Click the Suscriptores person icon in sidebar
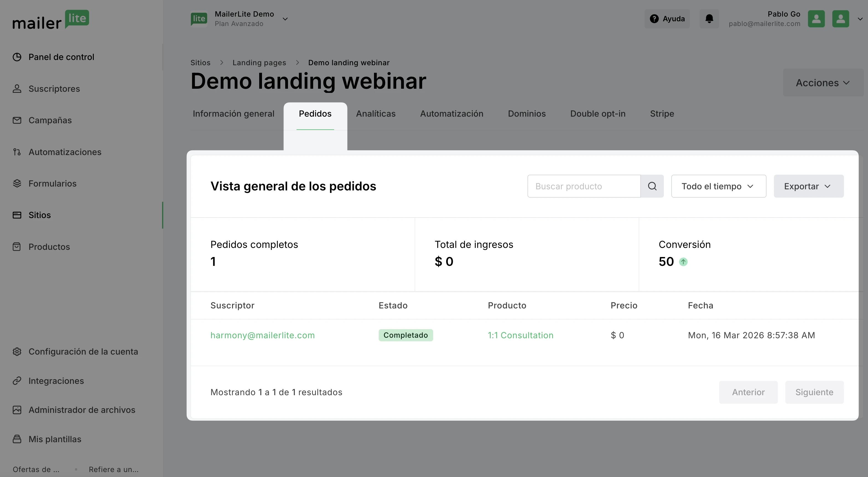868x477 pixels. click(x=17, y=88)
